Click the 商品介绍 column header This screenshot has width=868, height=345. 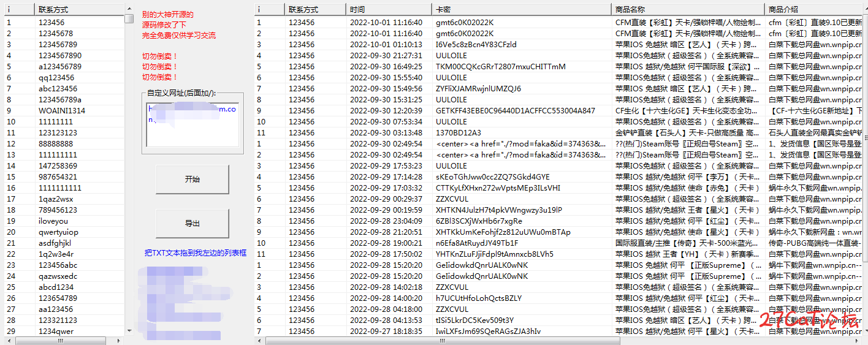click(813, 10)
